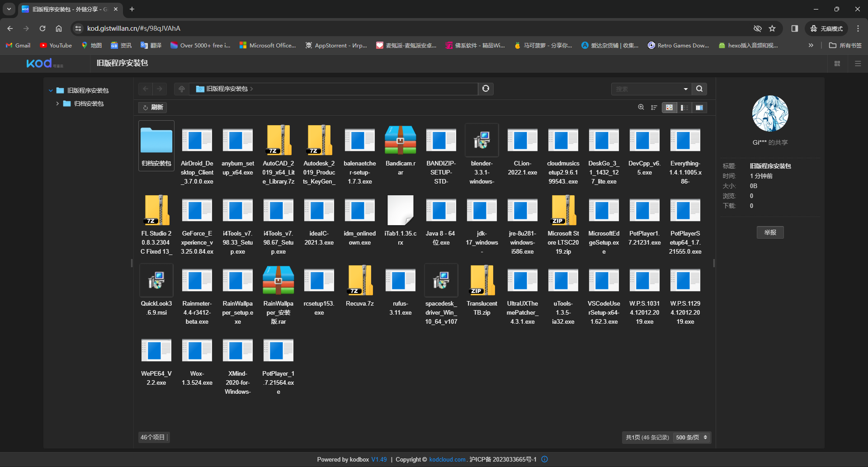Click the 刷新 refresh button

[152, 107]
